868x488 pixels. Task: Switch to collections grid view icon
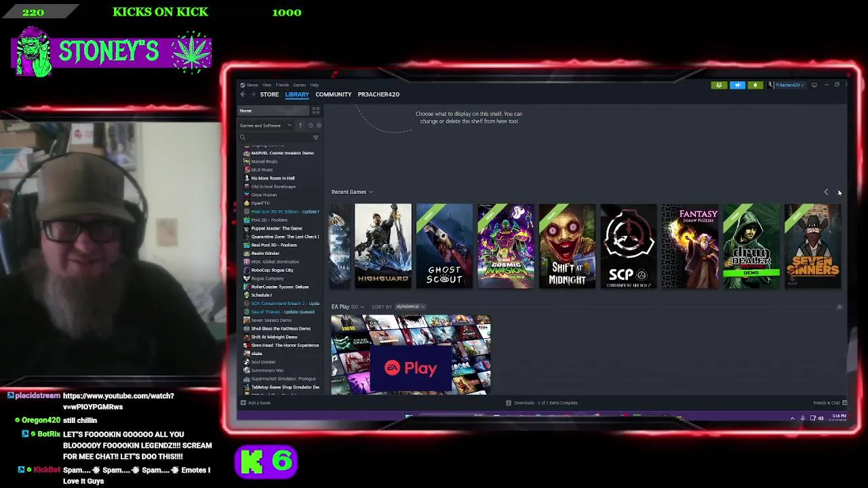coord(315,110)
